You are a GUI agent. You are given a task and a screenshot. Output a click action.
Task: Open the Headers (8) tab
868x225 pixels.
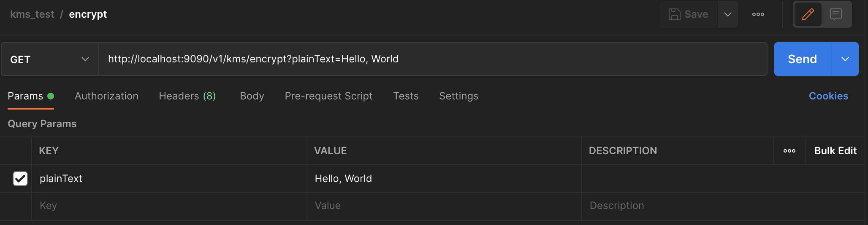click(x=187, y=96)
